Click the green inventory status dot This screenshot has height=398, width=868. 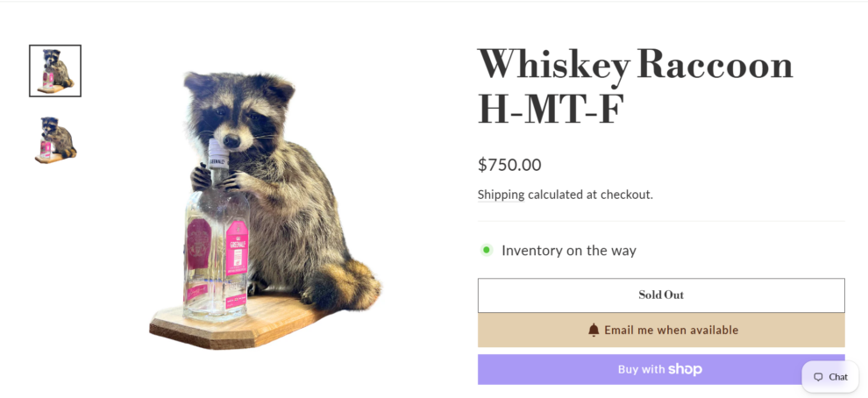(x=486, y=250)
